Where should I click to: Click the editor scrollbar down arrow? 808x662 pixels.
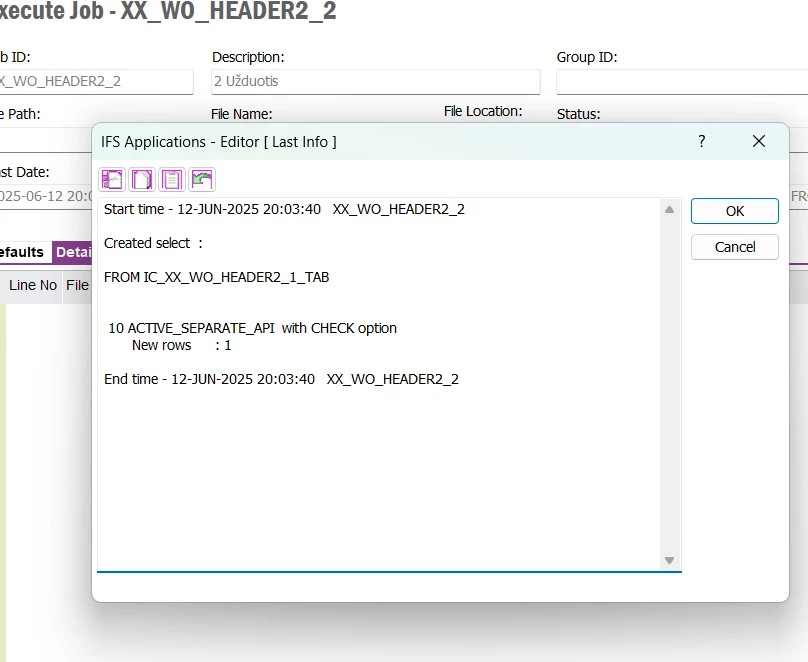[669, 560]
